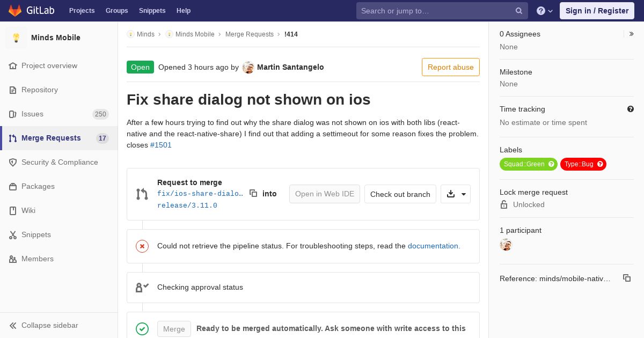This screenshot has width=644, height=338.
Task: Open Packages section
Action: pos(59,186)
